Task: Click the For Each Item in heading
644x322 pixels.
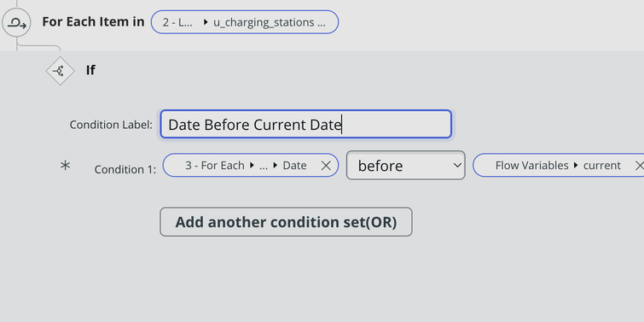Action: point(93,22)
